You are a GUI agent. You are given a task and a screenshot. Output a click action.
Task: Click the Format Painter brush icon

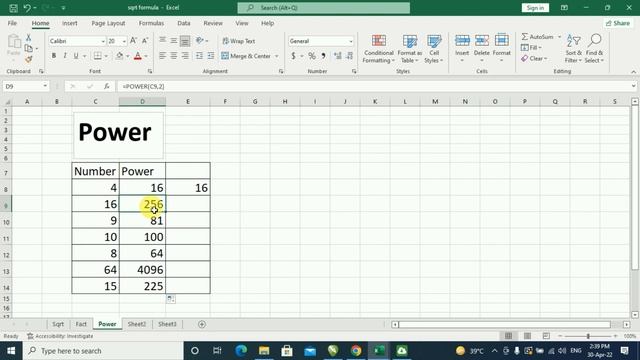29,60
